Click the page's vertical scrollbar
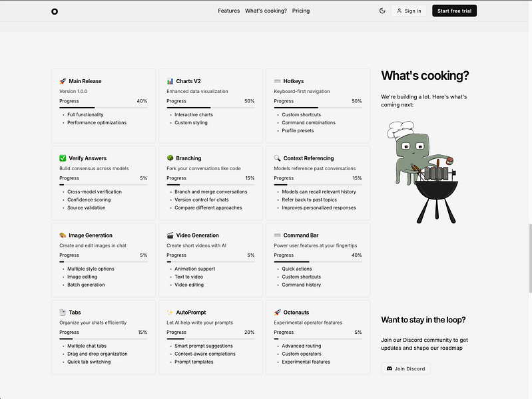 point(530,246)
